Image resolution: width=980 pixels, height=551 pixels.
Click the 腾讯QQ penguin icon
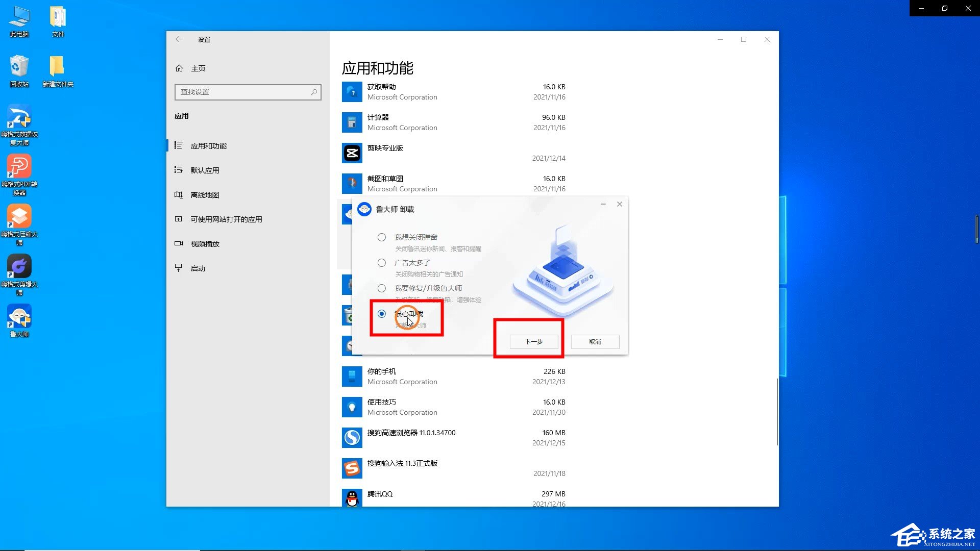(352, 498)
